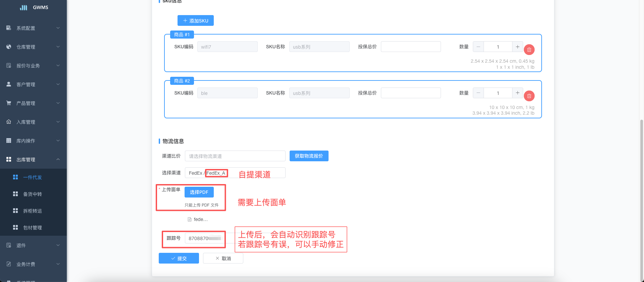
Task: Click the 获取物流报价 button
Action: pyautogui.click(x=309, y=156)
